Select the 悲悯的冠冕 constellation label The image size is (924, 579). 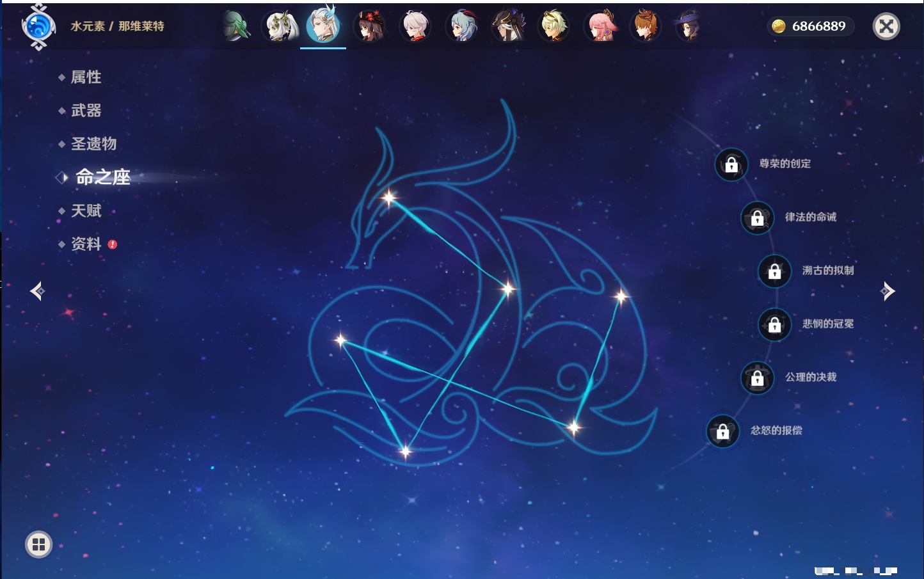pyautogui.click(x=828, y=324)
